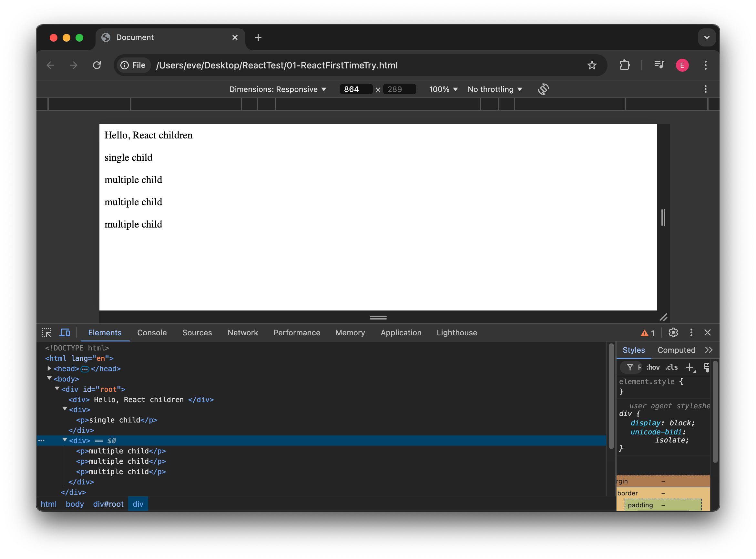Toggle element classes with .cls
Screen dimensions: 756x559
point(671,368)
